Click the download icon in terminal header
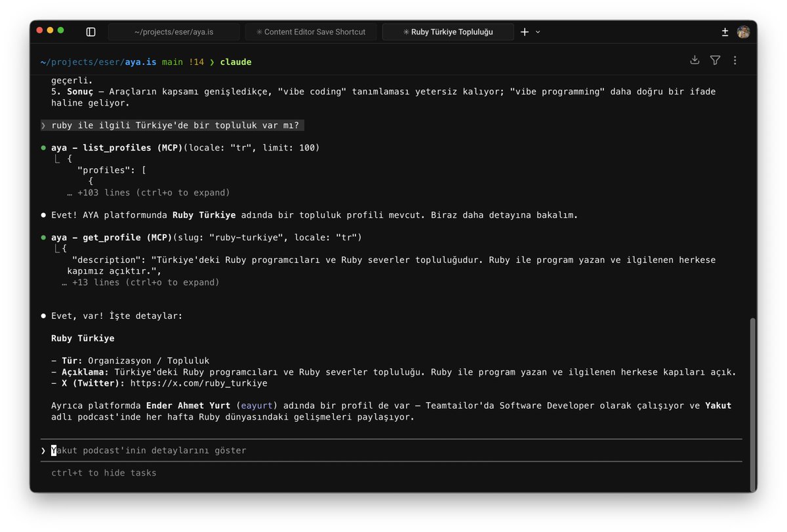Screen dimensions: 787x532 [x=695, y=60]
